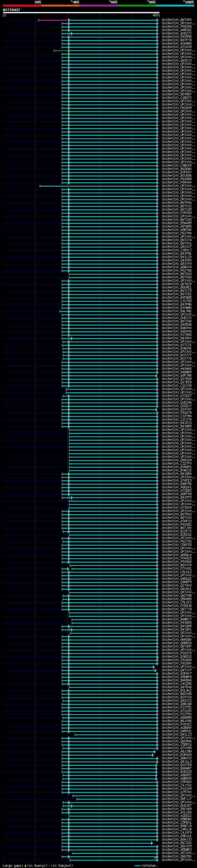Select hit UniRef100_B6TIH3
Viewport: 197px width, 868px height.
pyautogui.click(x=176, y=220)
